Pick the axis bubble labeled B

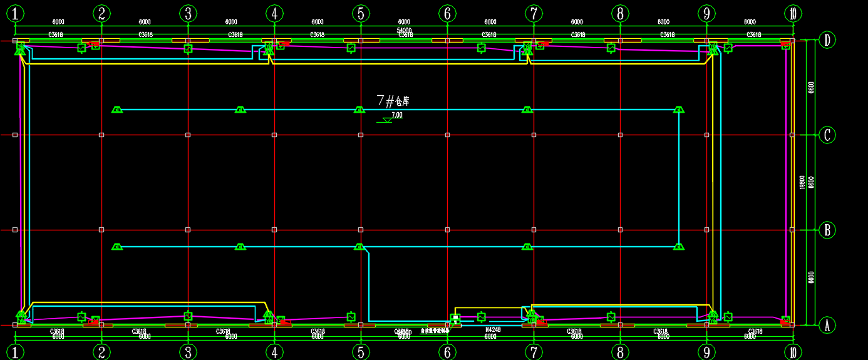[x=827, y=230]
